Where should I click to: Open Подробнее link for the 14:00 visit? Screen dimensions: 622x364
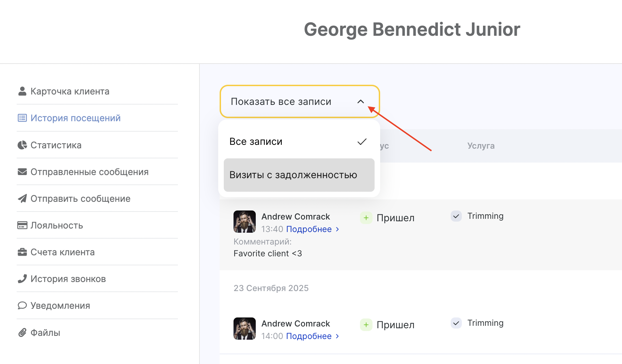(309, 336)
